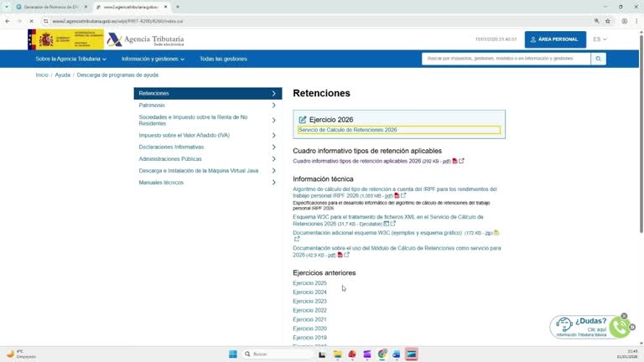Open site information icon in address bar
The image size is (644, 362).
point(45,21)
